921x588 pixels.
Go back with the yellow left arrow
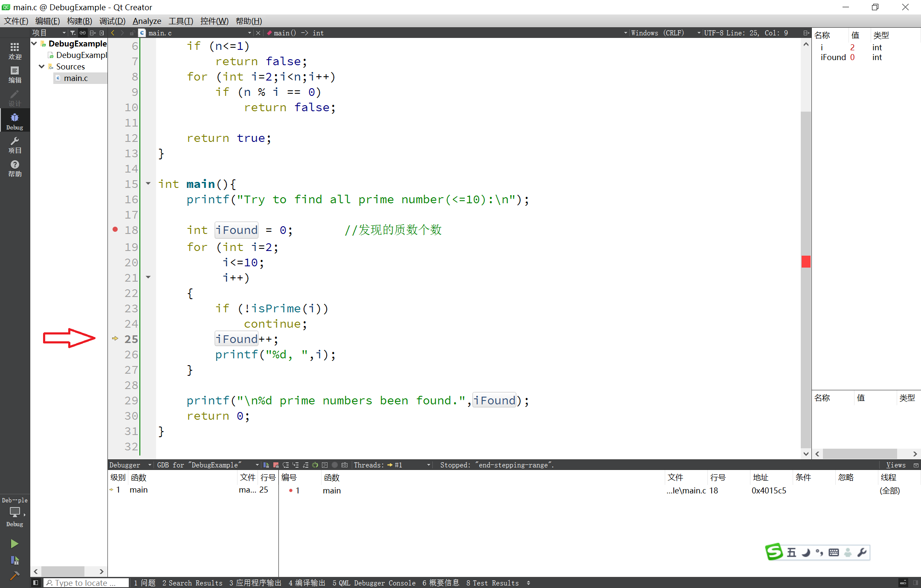coord(113,33)
